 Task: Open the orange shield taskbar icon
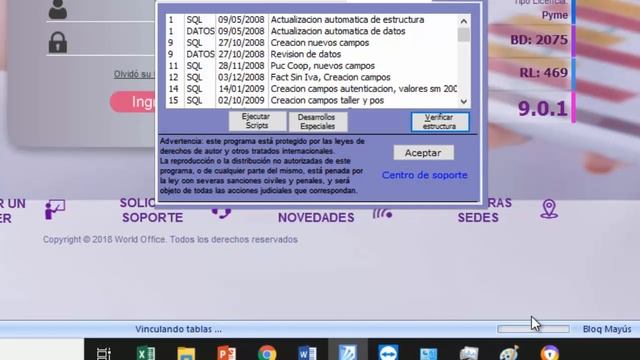(550, 353)
